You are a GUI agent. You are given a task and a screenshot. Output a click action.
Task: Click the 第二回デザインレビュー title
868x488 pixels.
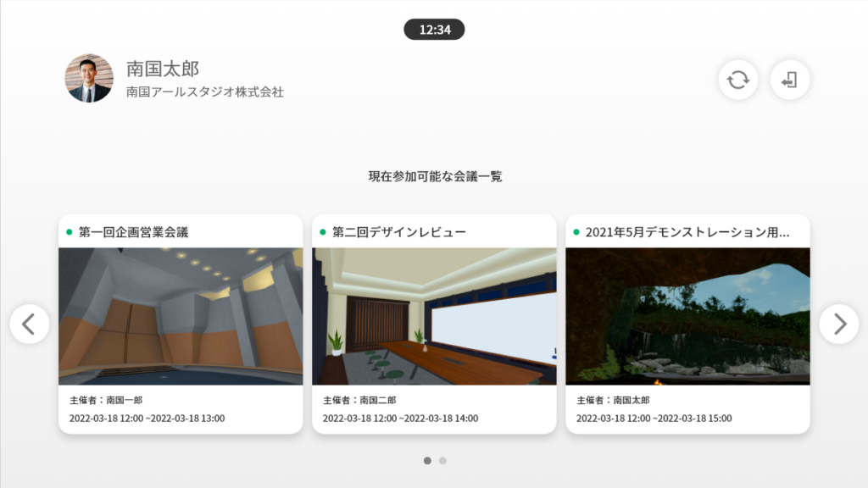pyautogui.click(x=399, y=232)
